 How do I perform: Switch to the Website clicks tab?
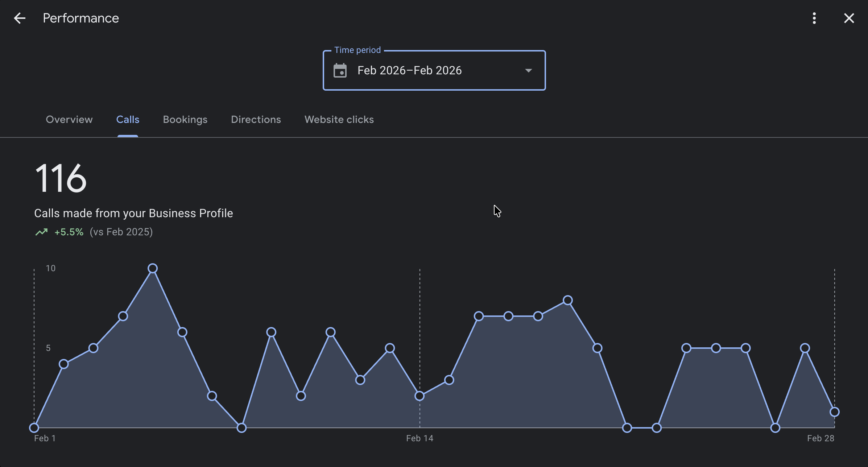[339, 120]
